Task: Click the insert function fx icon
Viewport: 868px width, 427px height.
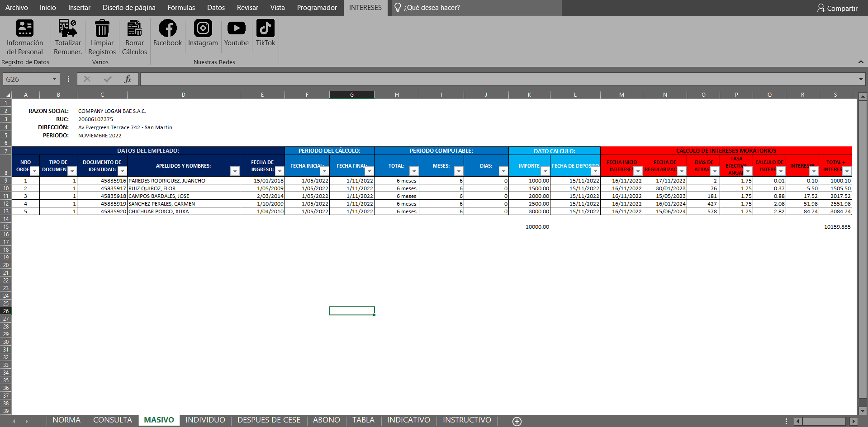Action: tap(128, 79)
